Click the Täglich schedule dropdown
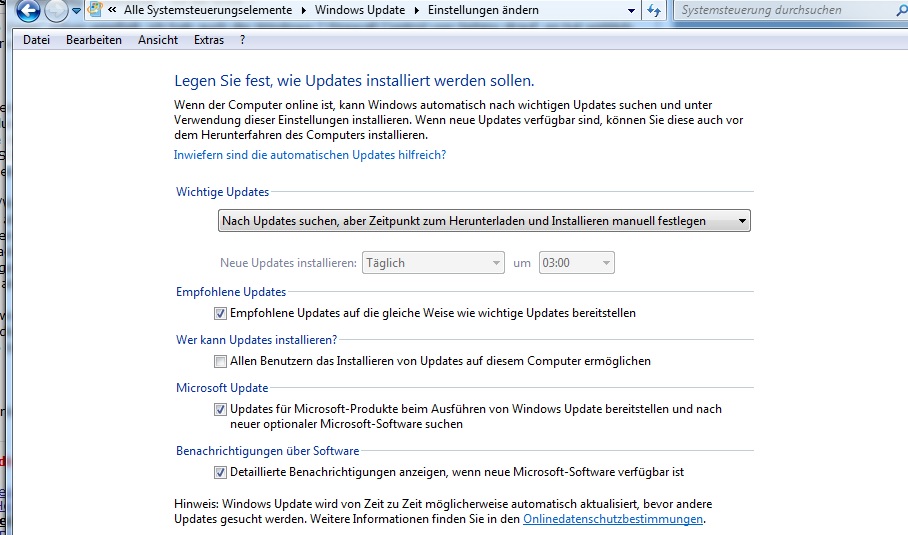The height and width of the screenshot is (535, 908). [x=433, y=263]
